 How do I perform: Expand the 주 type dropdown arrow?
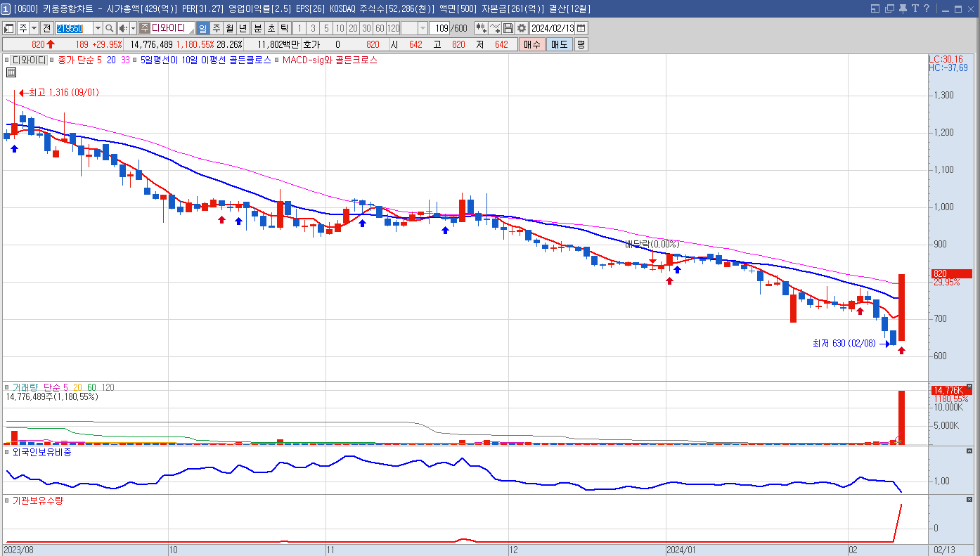pos(34,28)
